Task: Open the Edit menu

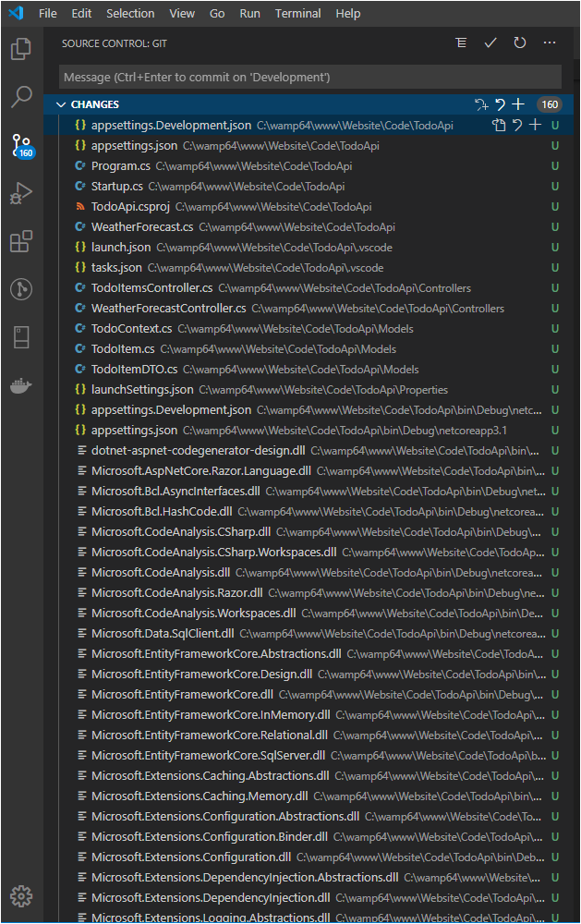Action: click(x=81, y=13)
